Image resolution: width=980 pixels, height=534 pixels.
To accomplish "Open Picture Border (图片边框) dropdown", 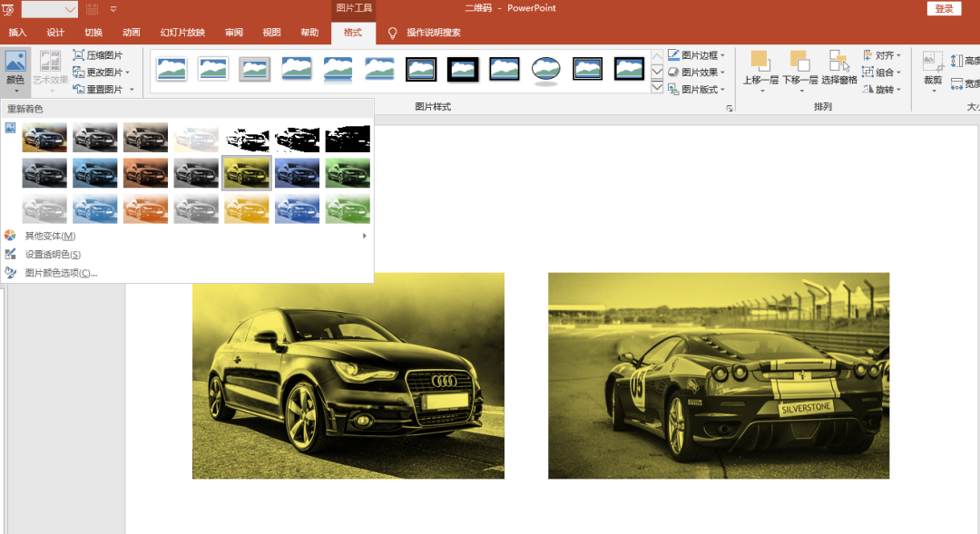I will (x=697, y=55).
